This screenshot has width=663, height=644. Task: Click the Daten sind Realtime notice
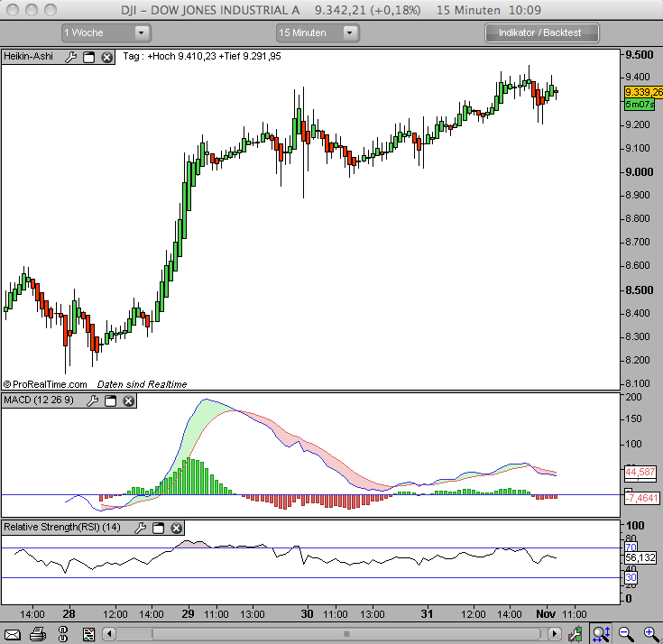tap(143, 384)
